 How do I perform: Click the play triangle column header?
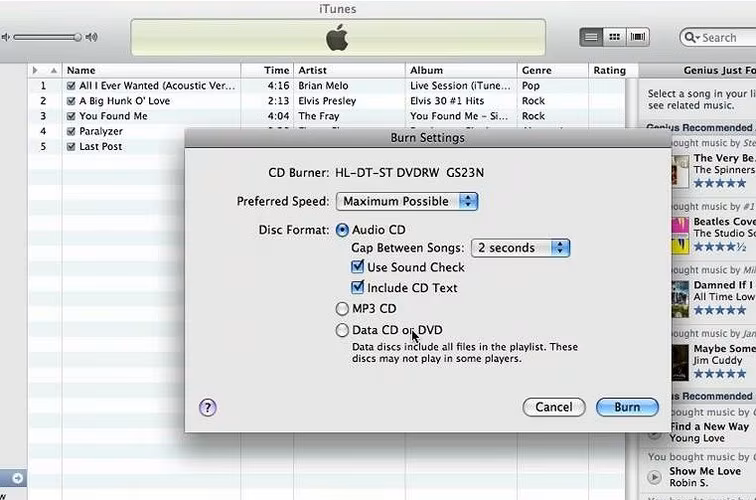(35, 70)
